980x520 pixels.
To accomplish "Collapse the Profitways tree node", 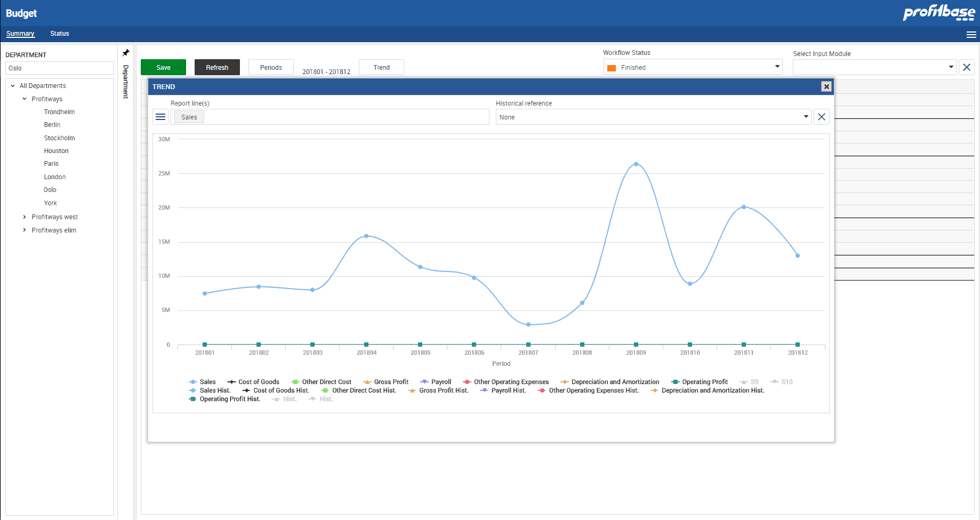I will (x=23, y=99).
